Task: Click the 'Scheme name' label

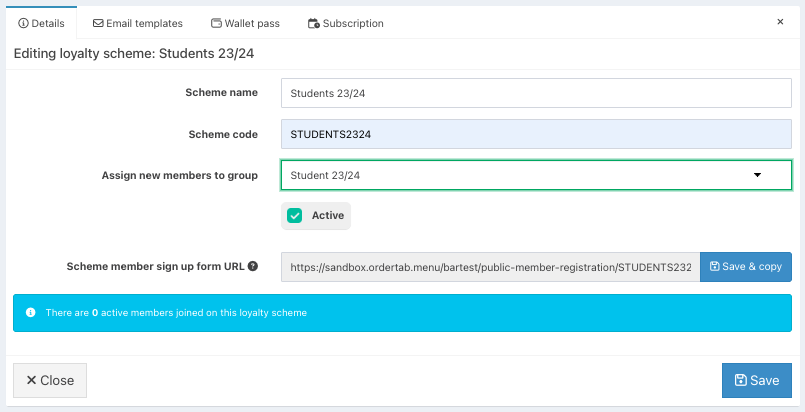Action: [221, 92]
